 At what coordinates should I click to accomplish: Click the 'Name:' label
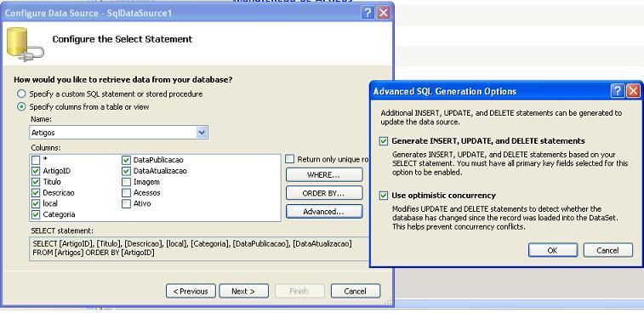(x=42, y=119)
